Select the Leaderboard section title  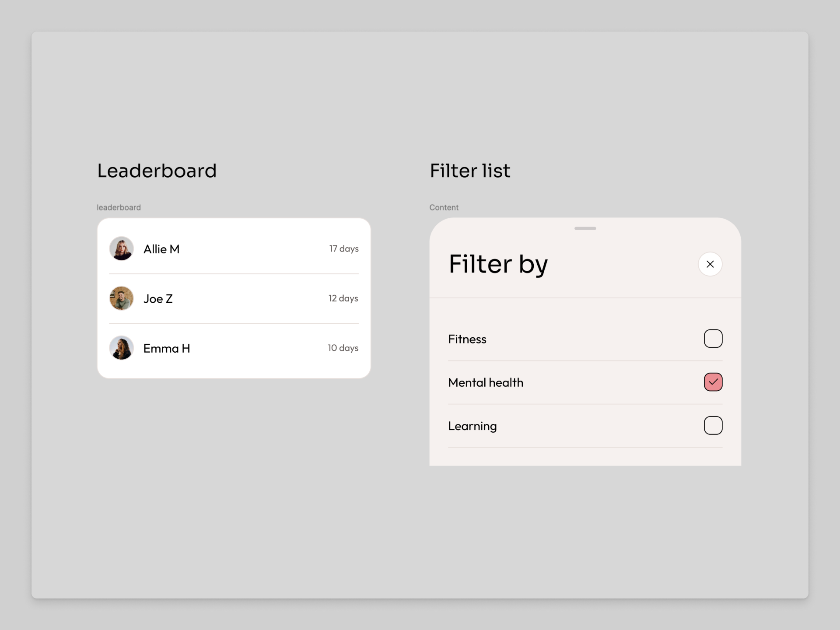(157, 171)
